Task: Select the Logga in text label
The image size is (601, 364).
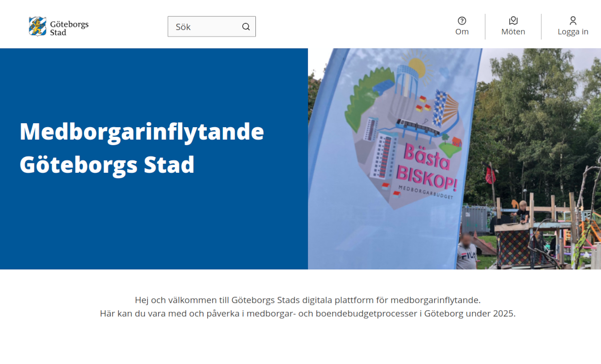Action: pos(573,32)
